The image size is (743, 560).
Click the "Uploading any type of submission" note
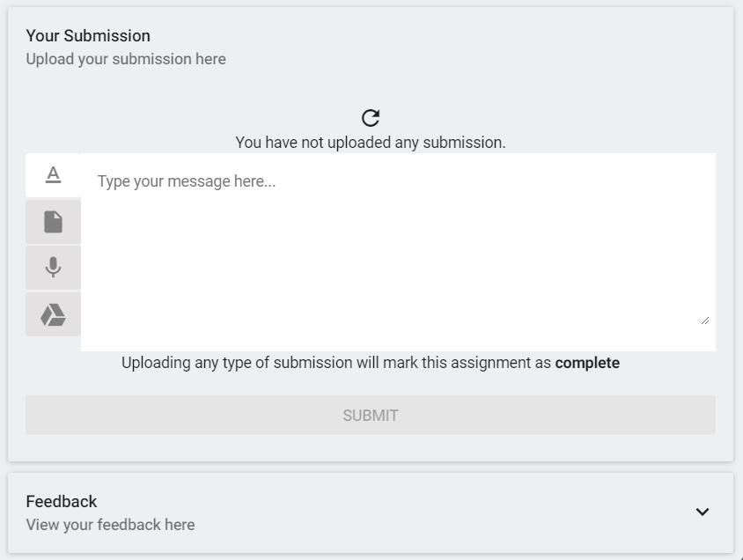pyautogui.click(x=335, y=363)
